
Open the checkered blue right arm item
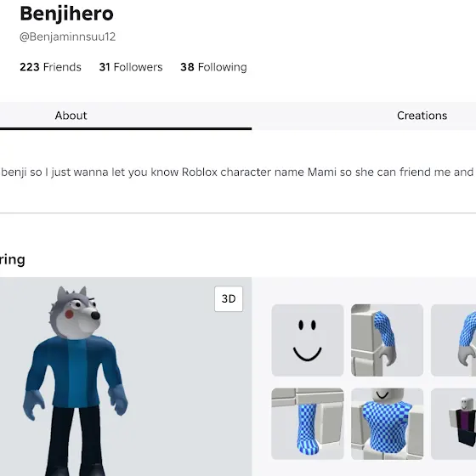[x=454, y=340]
